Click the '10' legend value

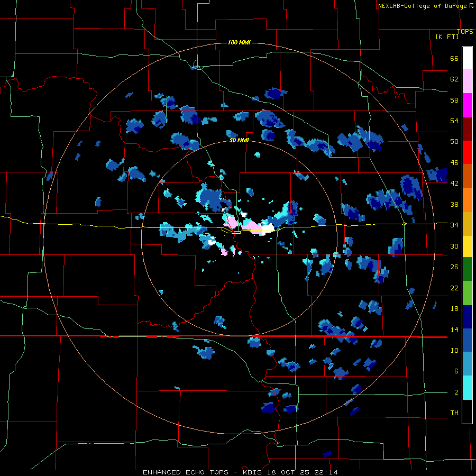pos(454,350)
